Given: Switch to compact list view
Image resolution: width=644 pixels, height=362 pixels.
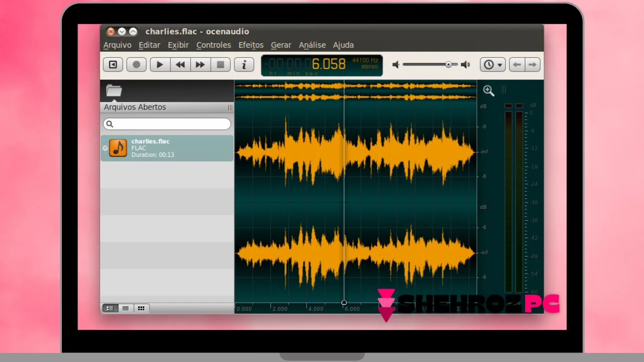Looking at the screenshot, I should click(126, 308).
